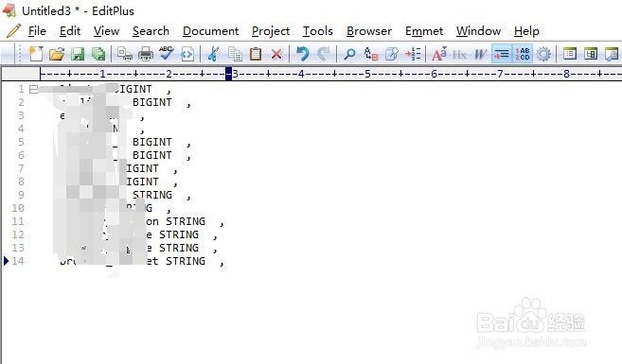The width and height of the screenshot is (622, 364).
Task: Open the Search menu
Action: pos(151,31)
